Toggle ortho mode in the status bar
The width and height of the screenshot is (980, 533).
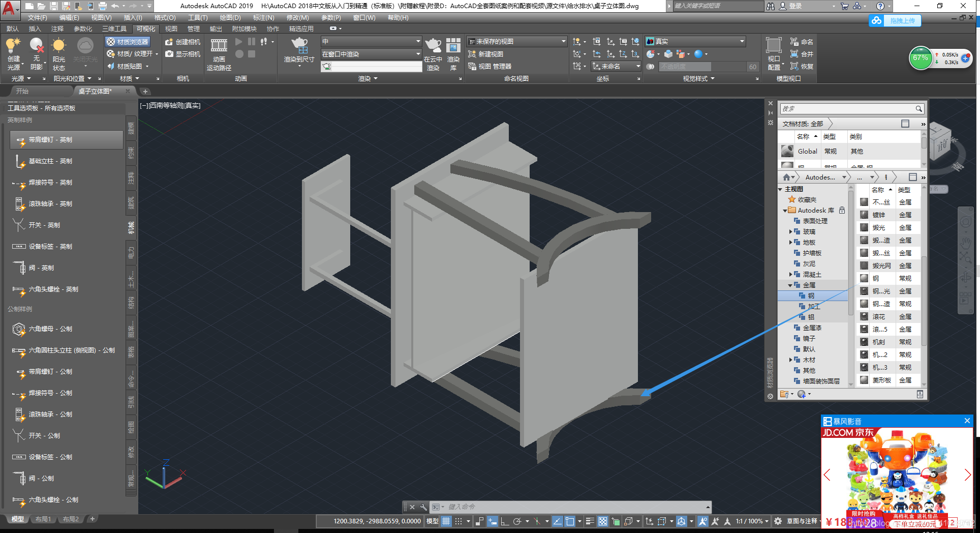coord(504,521)
